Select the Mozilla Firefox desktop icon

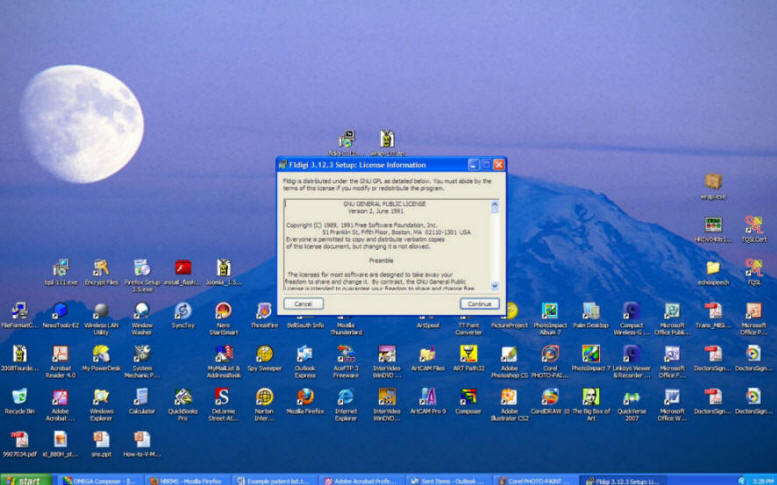pos(305,401)
